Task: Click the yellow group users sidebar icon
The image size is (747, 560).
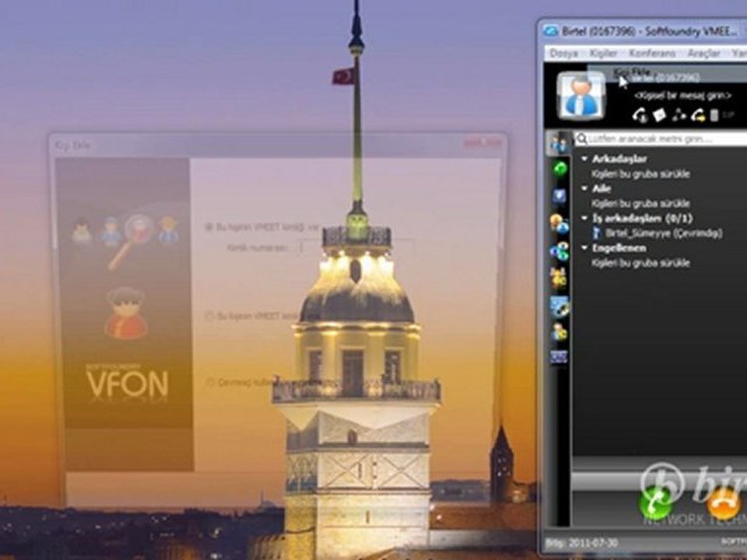Action: (x=559, y=278)
